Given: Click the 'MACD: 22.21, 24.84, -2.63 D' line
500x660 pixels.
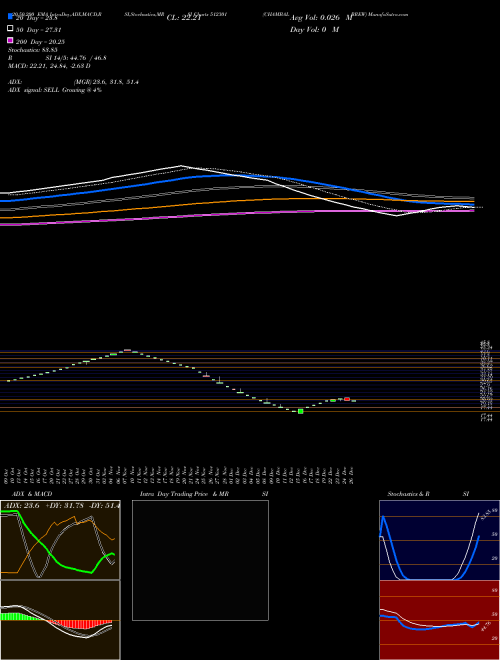Looking at the screenshot, I should [49, 66].
